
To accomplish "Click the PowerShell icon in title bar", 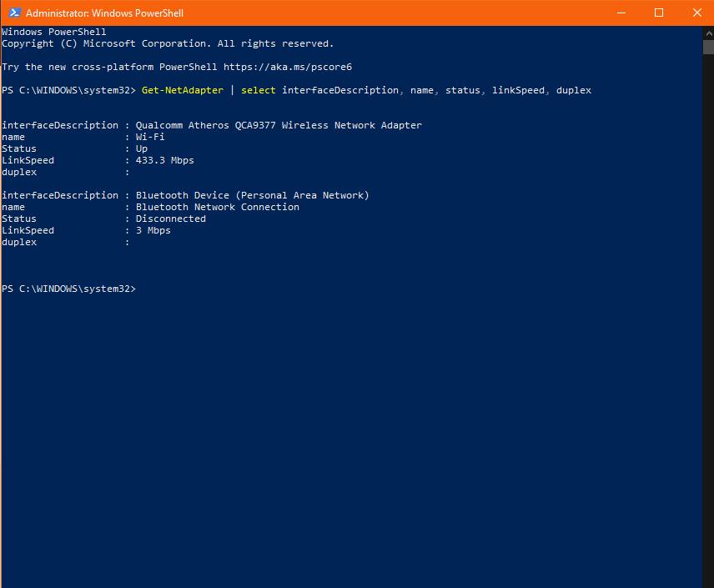I will 14,13.
